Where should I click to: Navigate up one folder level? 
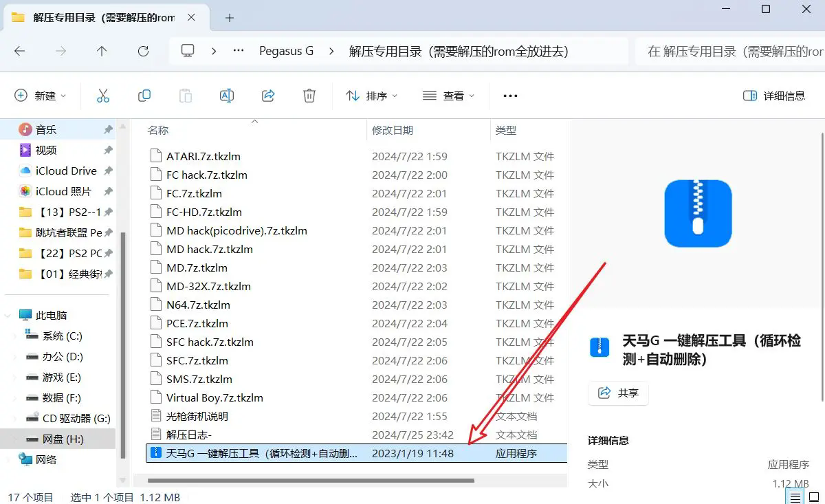[102, 50]
